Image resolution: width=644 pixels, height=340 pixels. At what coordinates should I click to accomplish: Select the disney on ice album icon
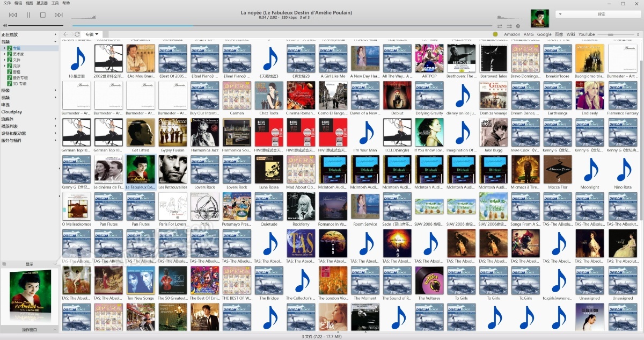click(x=462, y=96)
